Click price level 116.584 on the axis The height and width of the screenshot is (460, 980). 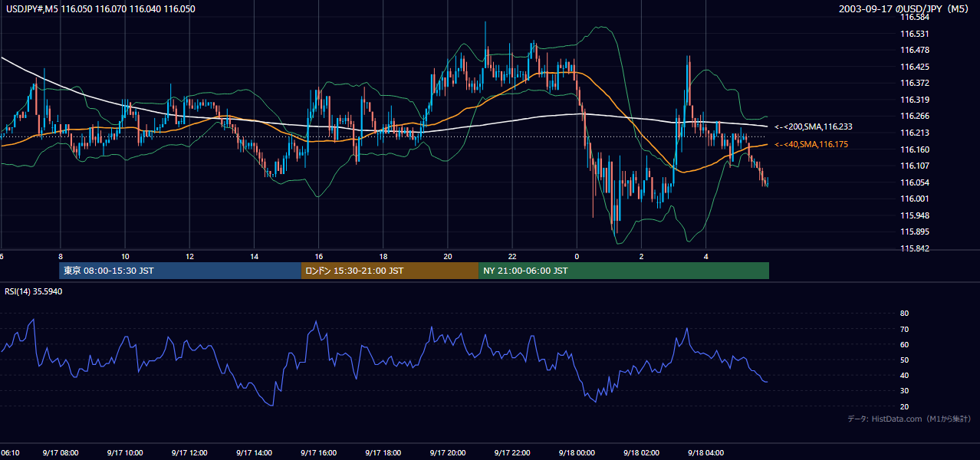pyautogui.click(x=914, y=17)
